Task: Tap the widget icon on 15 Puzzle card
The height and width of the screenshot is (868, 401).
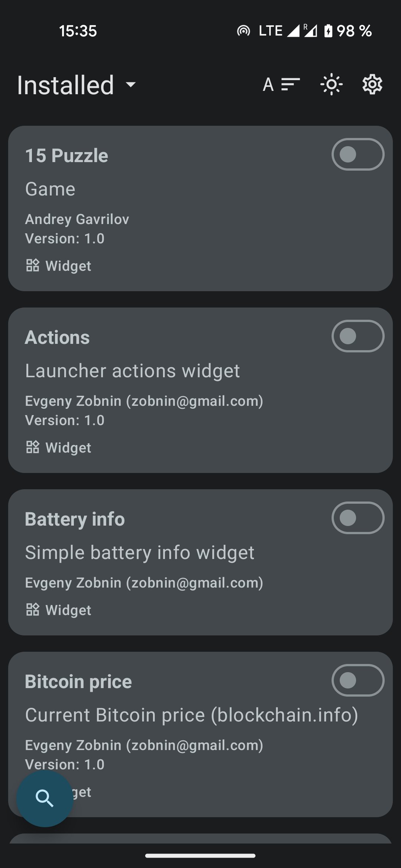Action: [x=33, y=266]
